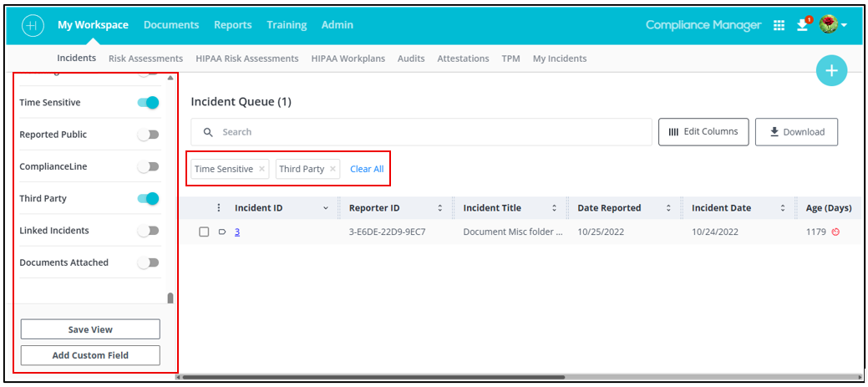The width and height of the screenshot is (868, 387).
Task: Turn off the Third Party toggle
Action: 149,198
